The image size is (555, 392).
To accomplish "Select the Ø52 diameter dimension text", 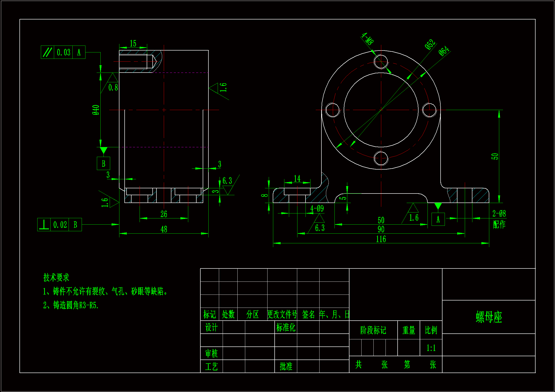I will (x=430, y=45).
